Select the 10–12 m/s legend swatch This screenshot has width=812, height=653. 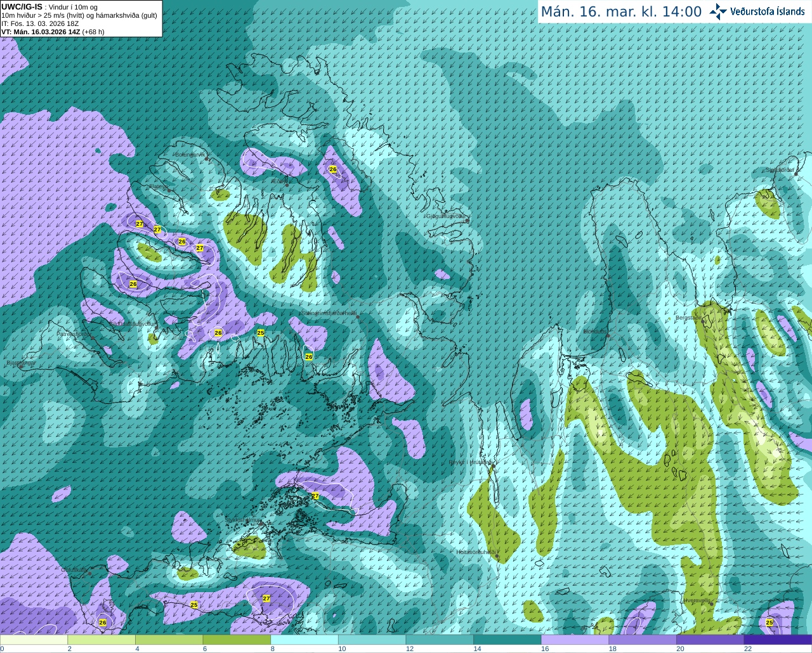372,640
